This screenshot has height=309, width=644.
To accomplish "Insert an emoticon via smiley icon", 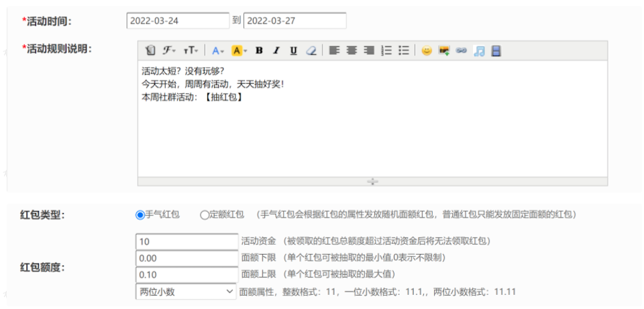I will pyautogui.click(x=426, y=51).
